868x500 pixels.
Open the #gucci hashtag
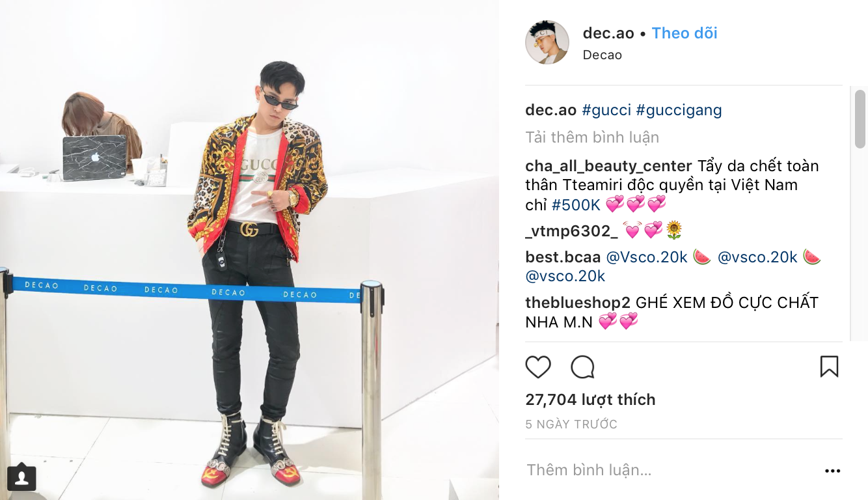(606, 110)
